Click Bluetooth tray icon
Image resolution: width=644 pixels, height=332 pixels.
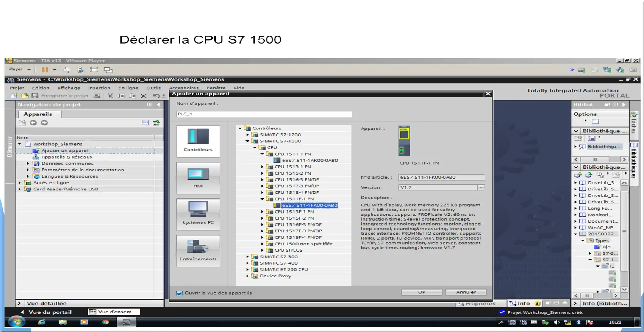[578, 323]
